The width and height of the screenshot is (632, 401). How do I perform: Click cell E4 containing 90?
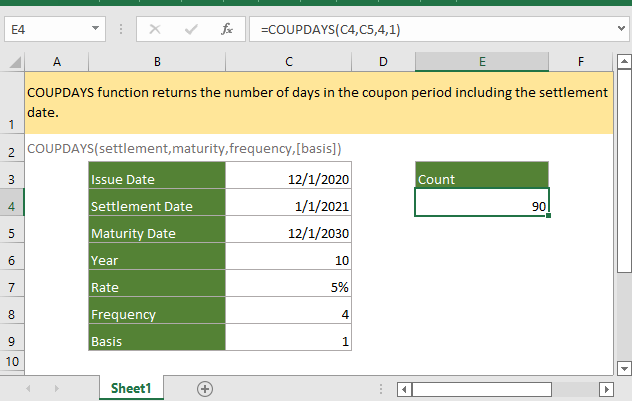pos(482,206)
